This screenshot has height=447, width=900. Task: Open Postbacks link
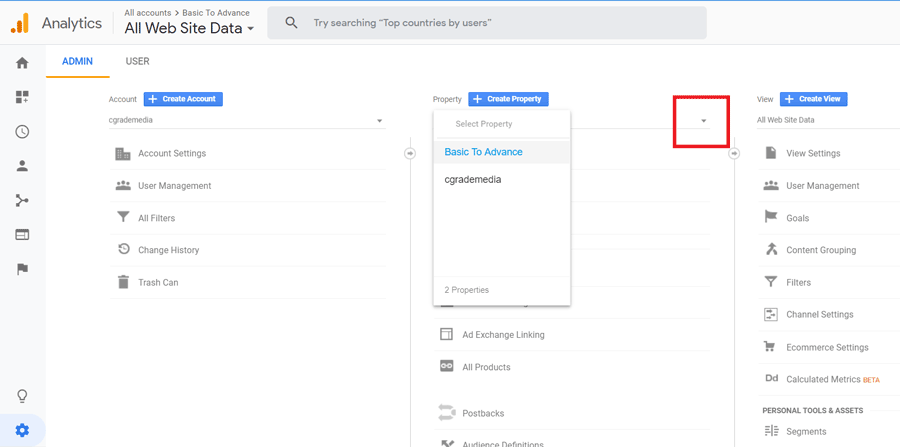point(483,413)
